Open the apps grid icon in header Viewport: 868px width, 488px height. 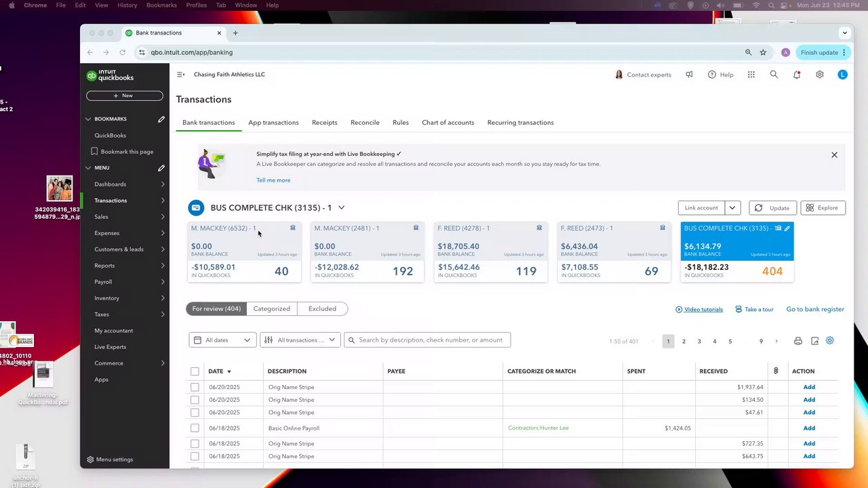[751, 75]
